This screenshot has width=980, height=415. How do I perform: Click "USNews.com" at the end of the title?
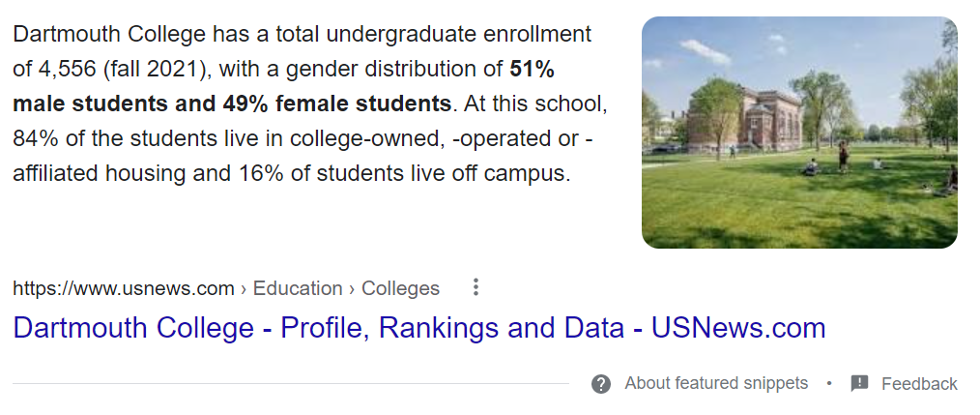click(x=738, y=328)
